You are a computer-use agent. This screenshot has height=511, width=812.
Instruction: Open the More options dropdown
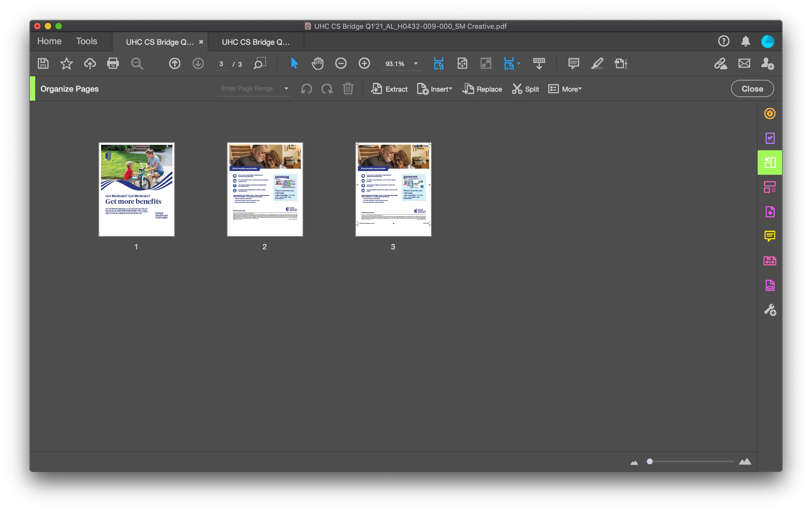point(565,89)
